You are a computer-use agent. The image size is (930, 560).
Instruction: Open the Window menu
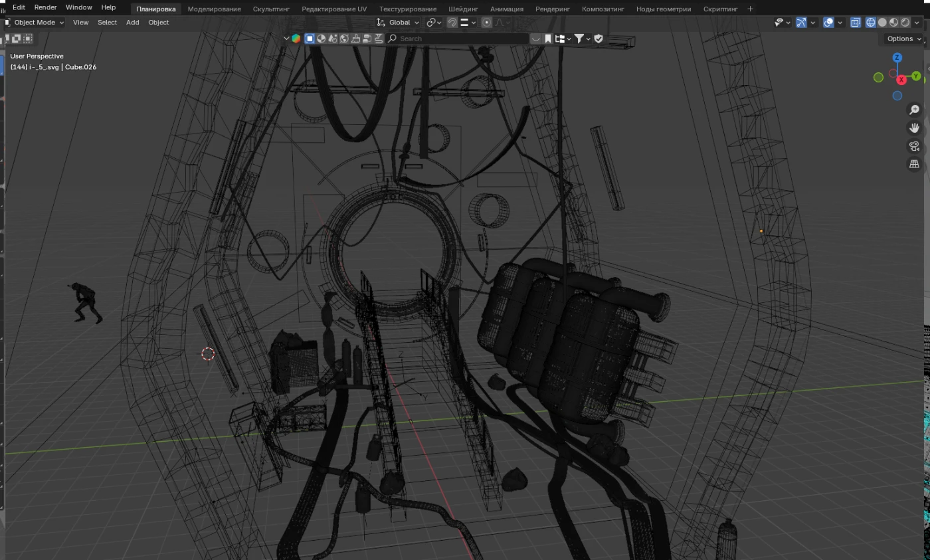coord(79,7)
